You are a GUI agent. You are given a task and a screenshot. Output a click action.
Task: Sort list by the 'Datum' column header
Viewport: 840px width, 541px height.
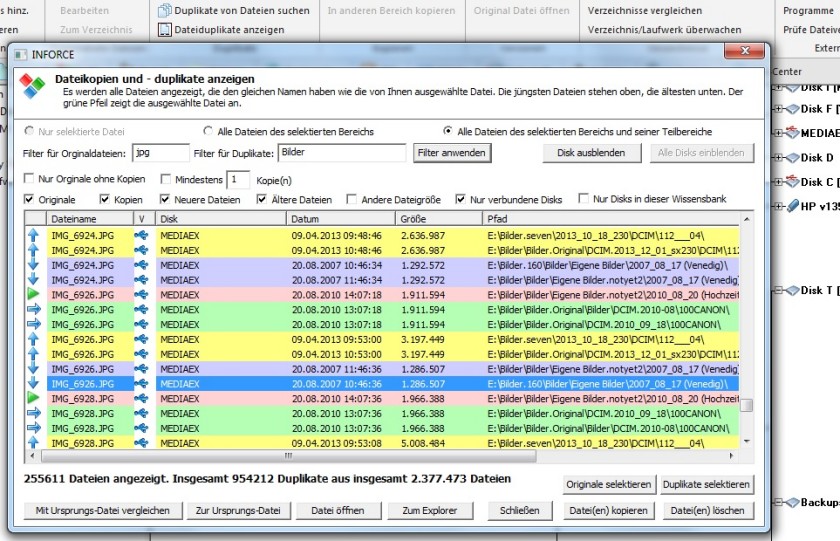[341, 219]
